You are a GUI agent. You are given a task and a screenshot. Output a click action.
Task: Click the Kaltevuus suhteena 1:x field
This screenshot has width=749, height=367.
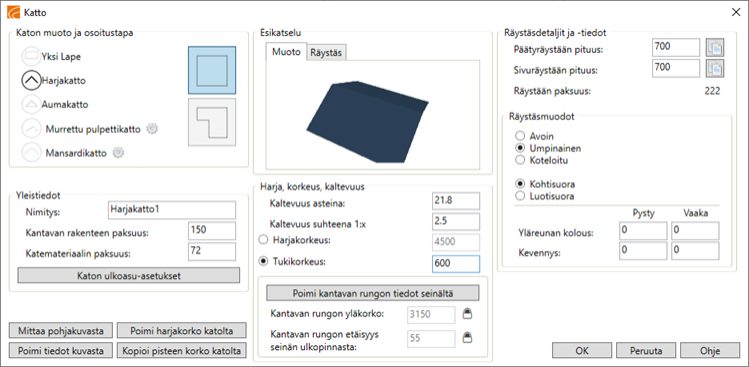(x=456, y=222)
